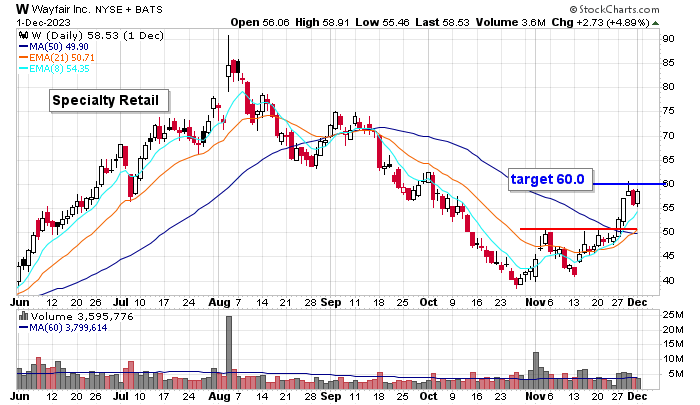This screenshot has height=405, width=700.
Task: Click the 80 price axis label
Action: coord(668,87)
